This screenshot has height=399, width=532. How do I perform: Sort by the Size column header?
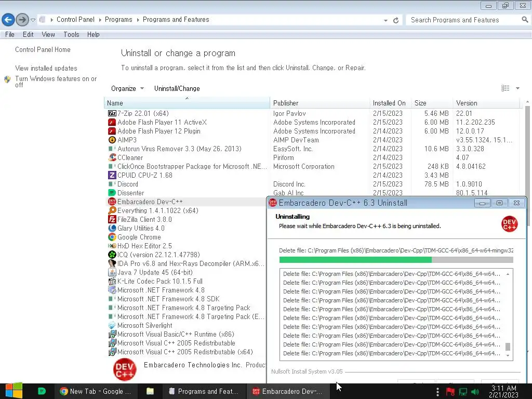pos(432,103)
